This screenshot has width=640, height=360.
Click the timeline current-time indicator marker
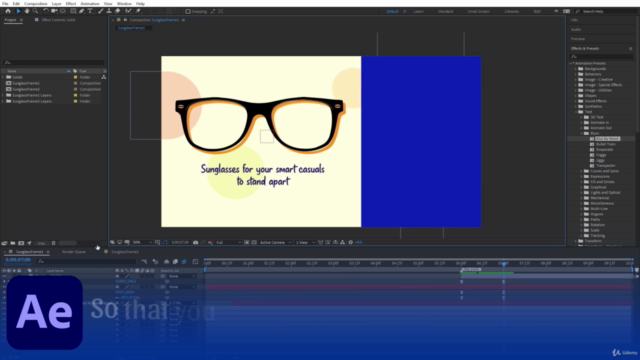pyautogui.click(x=504, y=264)
